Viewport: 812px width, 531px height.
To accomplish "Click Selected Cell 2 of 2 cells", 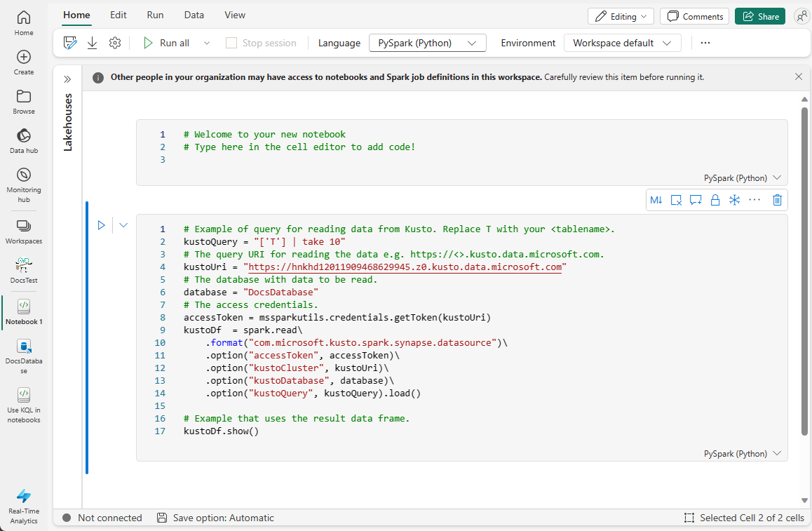I will pos(744,518).
